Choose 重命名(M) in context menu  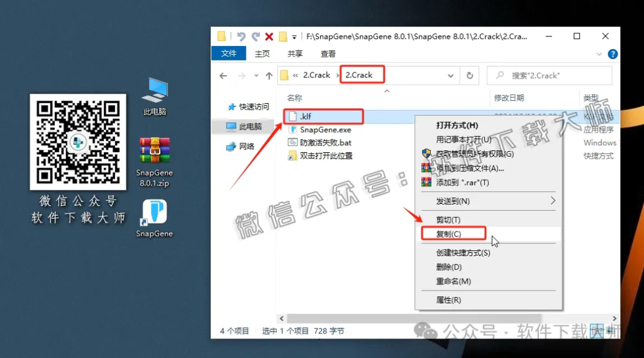tap(453, 281)
